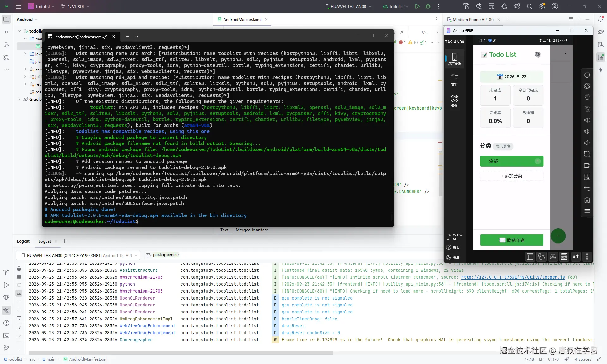This screenshot has width=607, height=364.
Task: Click floating add task plus button in phone
Action: pos(558,236)
